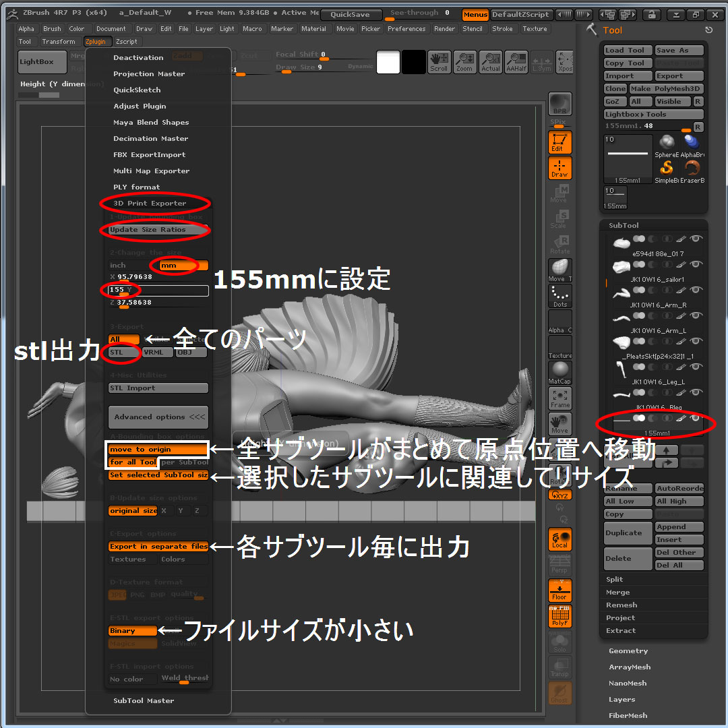Toggle visibility of PleatsSkt subtool
This screenshot has width=728, height=728.
click(x=696, y=341)
